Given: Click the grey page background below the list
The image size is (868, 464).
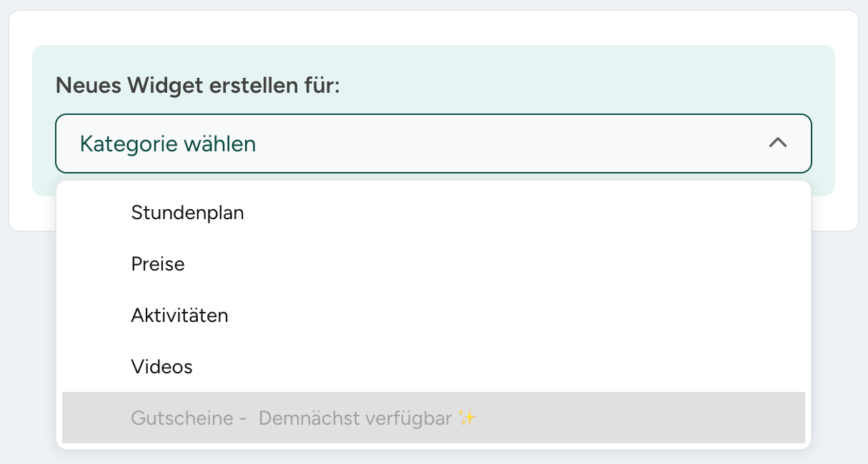Looking at the screenshot, I should 434,457.
